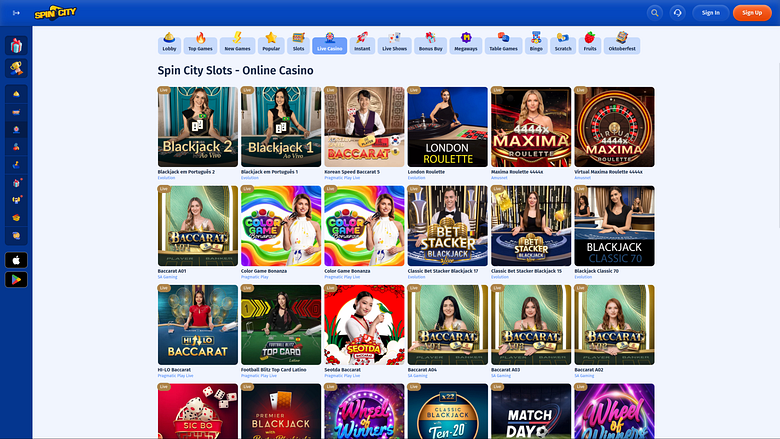Screen dimensions: 780x439
Task: Select highlighted live casino icon in sidebar
Action: click(16, 129)
